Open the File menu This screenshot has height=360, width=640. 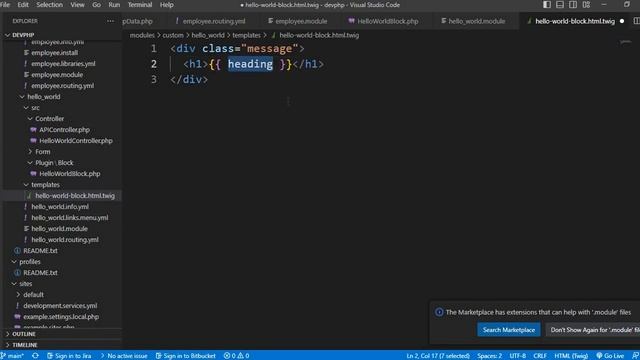point(5,5)
